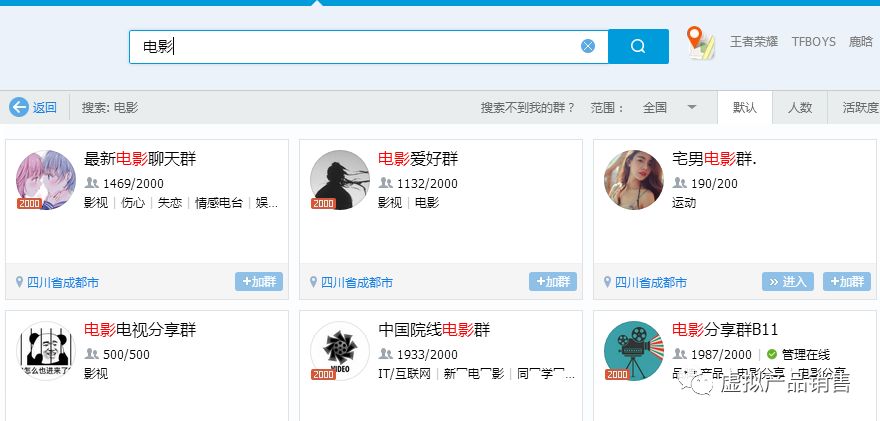Click location 四川省成都市 under 最新电影聊天群
Screen dimensions: 880x421
point(63,282)
